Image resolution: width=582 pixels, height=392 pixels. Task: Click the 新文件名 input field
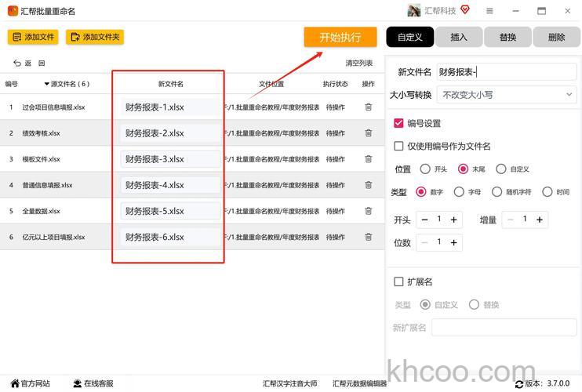507,72
